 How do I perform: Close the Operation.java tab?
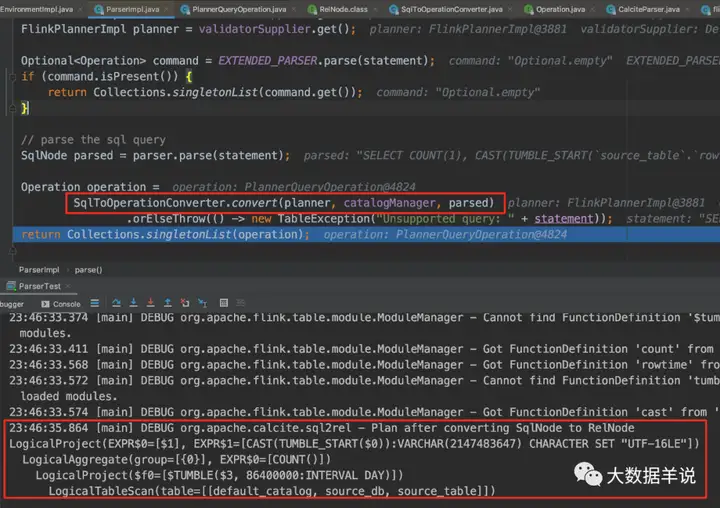[x=592, y=9]
